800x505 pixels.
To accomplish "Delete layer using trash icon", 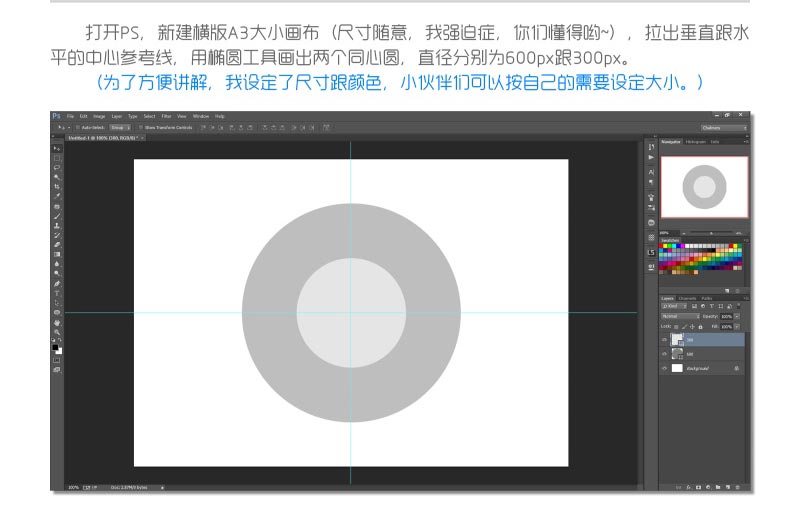I will pos(738,487).
